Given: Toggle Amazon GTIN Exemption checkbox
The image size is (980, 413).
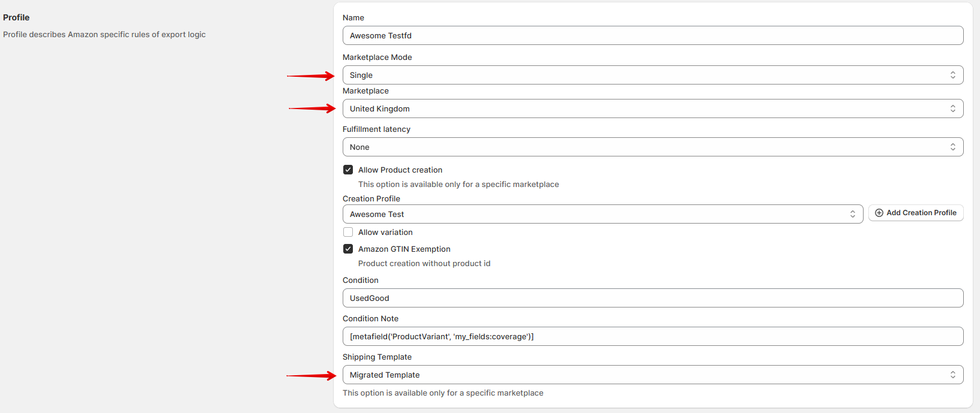Looking at the screenshot, I should point(348,249).
